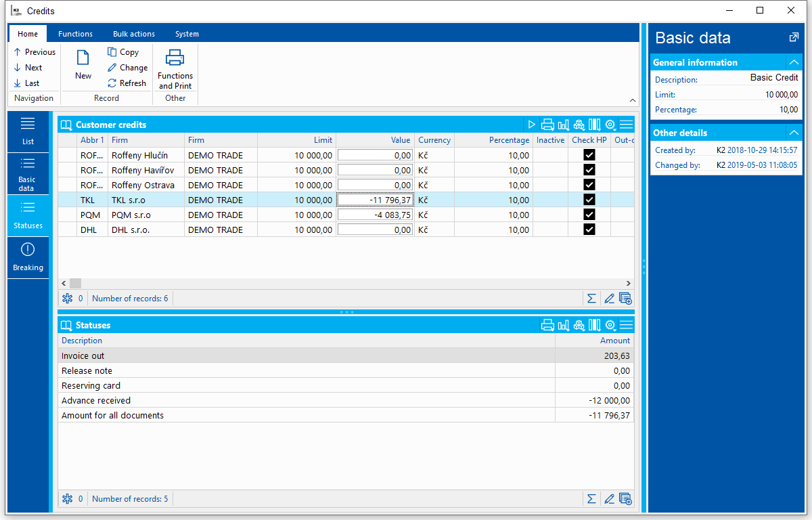Go to Previous record
The height and width of the screenshot is (520, 812).
(x=35, y=52)
